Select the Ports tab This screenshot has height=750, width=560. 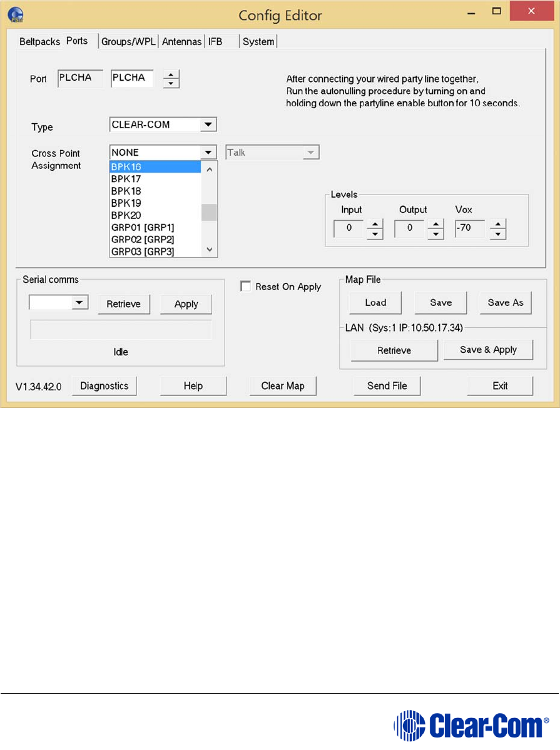pyautogui.click(x=77, y=41)
